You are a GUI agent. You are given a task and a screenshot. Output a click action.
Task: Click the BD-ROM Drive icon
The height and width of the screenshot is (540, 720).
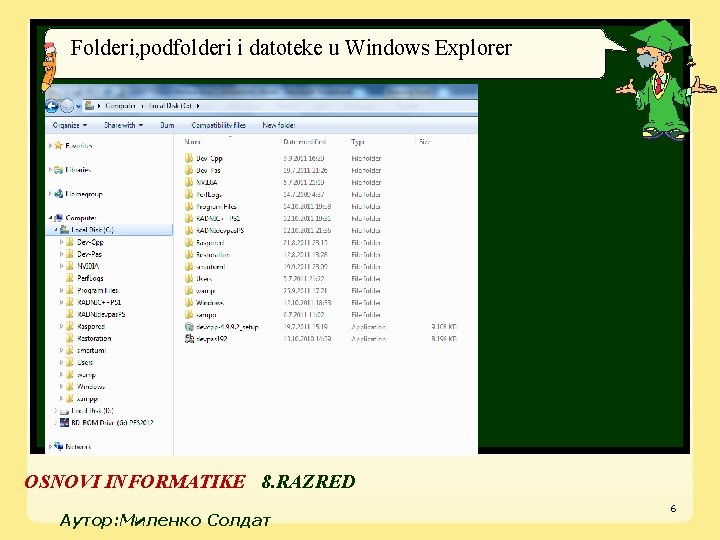point(65,422)
